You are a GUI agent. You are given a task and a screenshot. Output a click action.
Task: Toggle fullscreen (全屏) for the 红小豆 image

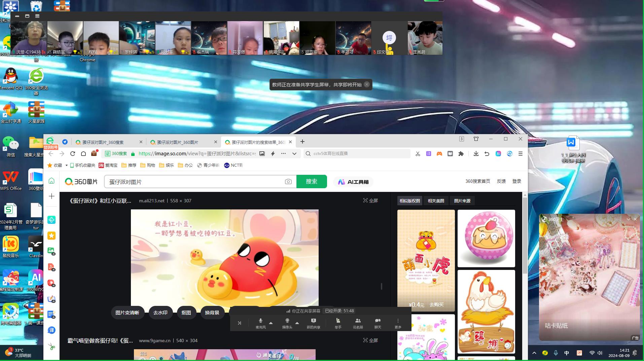(370, 201)
